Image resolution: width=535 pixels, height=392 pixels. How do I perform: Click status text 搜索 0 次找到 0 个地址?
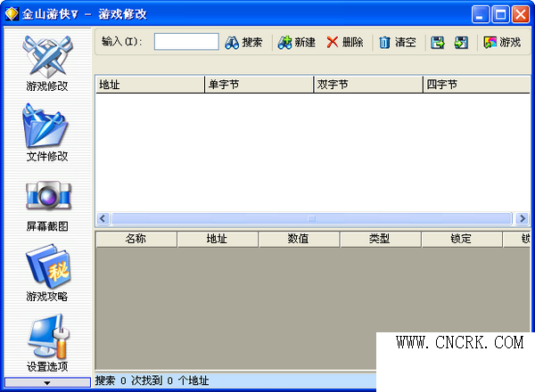click(x=152, y=380)
